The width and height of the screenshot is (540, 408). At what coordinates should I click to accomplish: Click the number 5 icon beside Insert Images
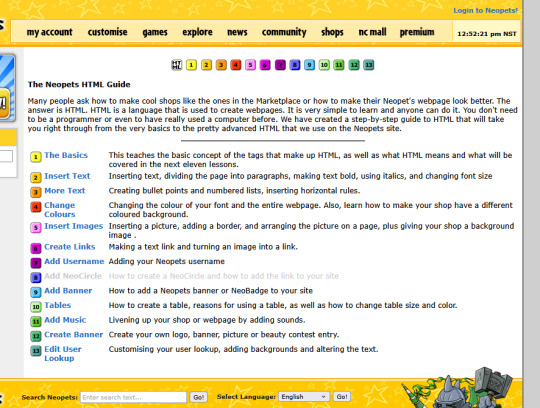[36, 228]
